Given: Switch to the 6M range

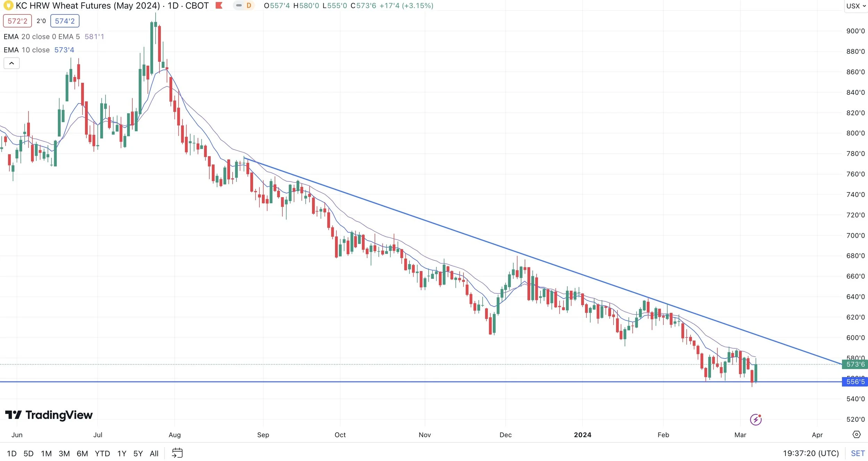Looking at the screenshot, I should [82, 453].
